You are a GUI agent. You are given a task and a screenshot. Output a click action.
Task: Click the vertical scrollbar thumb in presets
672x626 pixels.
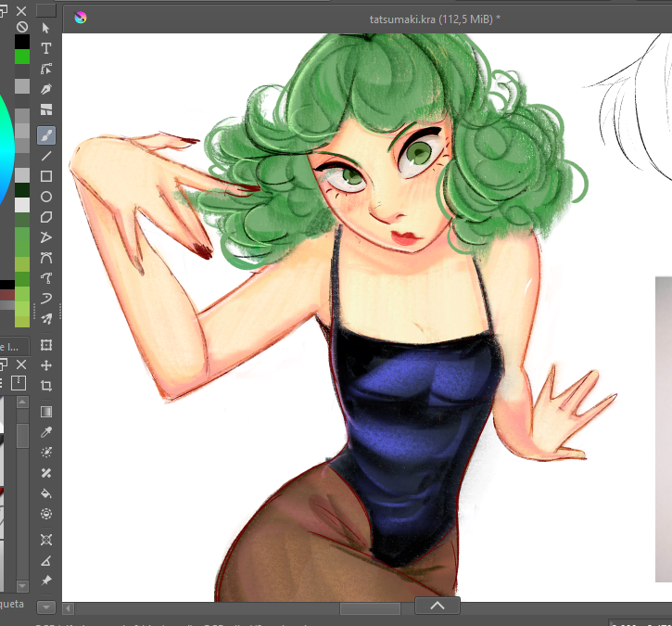tap(22, 436)
